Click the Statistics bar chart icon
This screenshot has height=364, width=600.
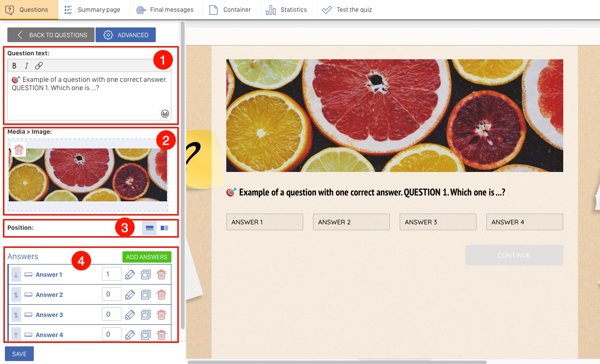(x=271, y=9)
